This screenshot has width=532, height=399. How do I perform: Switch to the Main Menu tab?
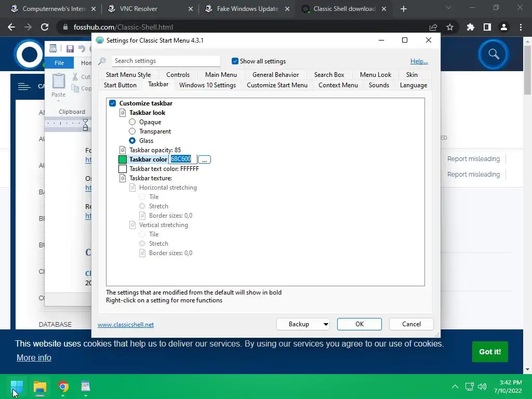click(221, 75)
